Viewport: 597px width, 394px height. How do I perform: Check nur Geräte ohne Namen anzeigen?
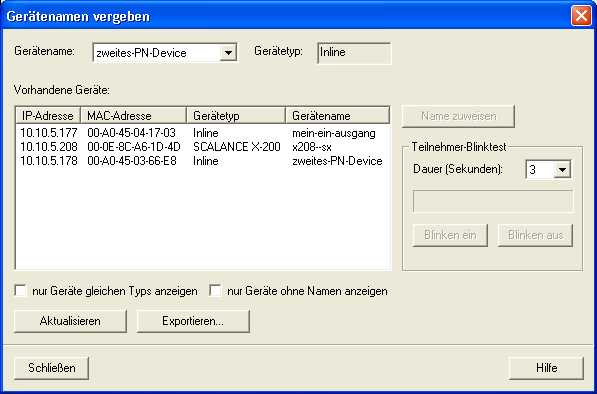215,291
